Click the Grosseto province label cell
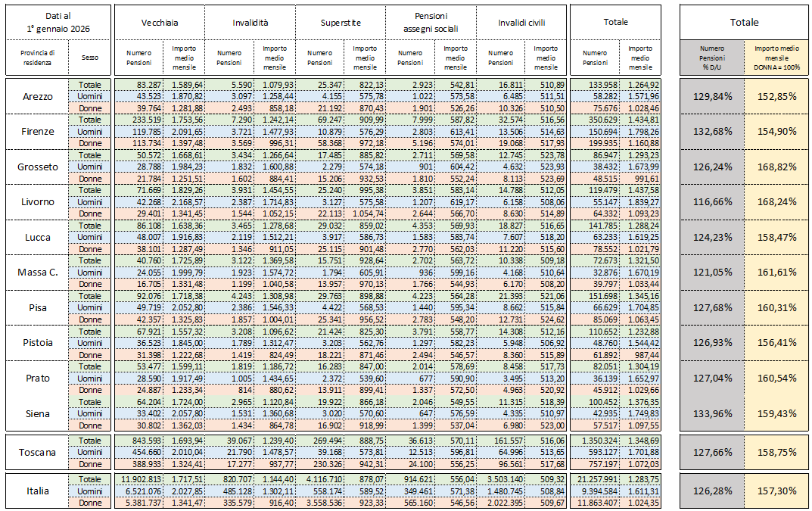 coord(37,167)
